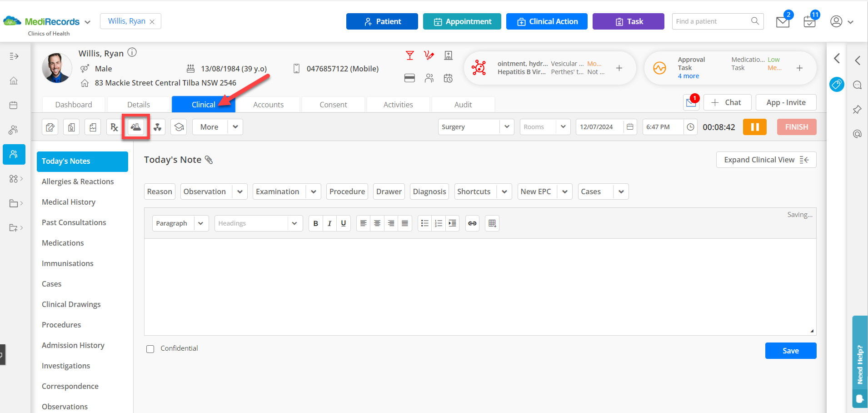Viewport: 868px width, 413px height.
Task: Open the Paragraph style dropdown
Action: click(180, 223)
